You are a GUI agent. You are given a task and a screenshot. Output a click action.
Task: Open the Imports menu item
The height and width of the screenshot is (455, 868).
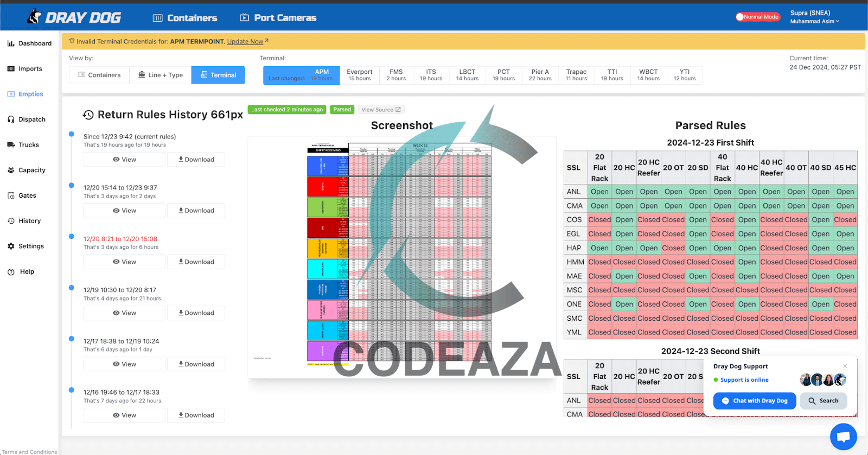pyautogui.click(x=25, y=69)
